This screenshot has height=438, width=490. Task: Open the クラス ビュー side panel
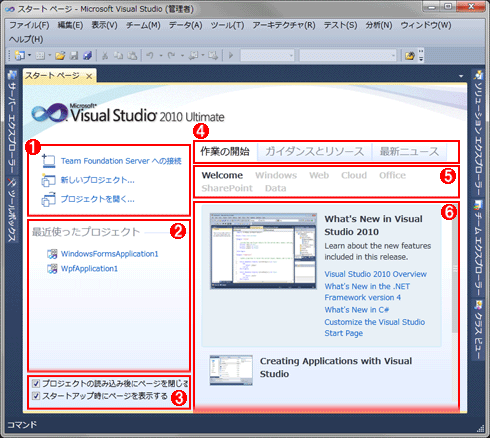click(x=478, y=330)
